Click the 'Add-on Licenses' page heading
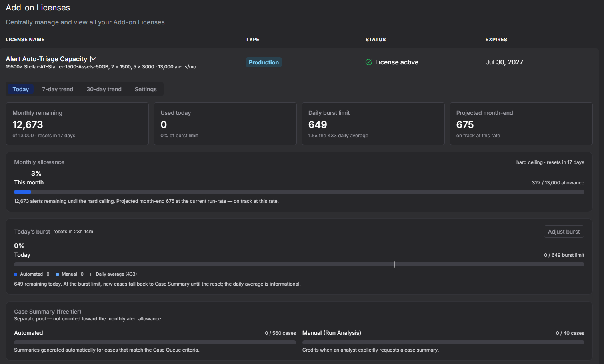Image resolution: width=604 pixels, height=364 pixels. [x=38, y=8]
